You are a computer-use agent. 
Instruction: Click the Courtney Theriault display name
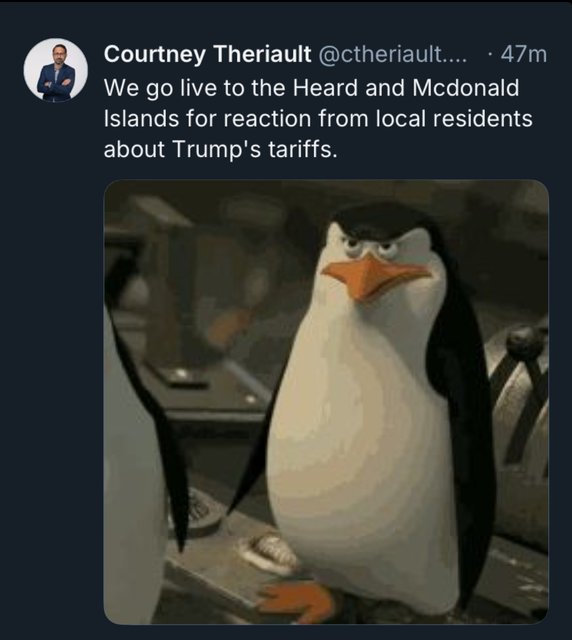pos(207,54)
